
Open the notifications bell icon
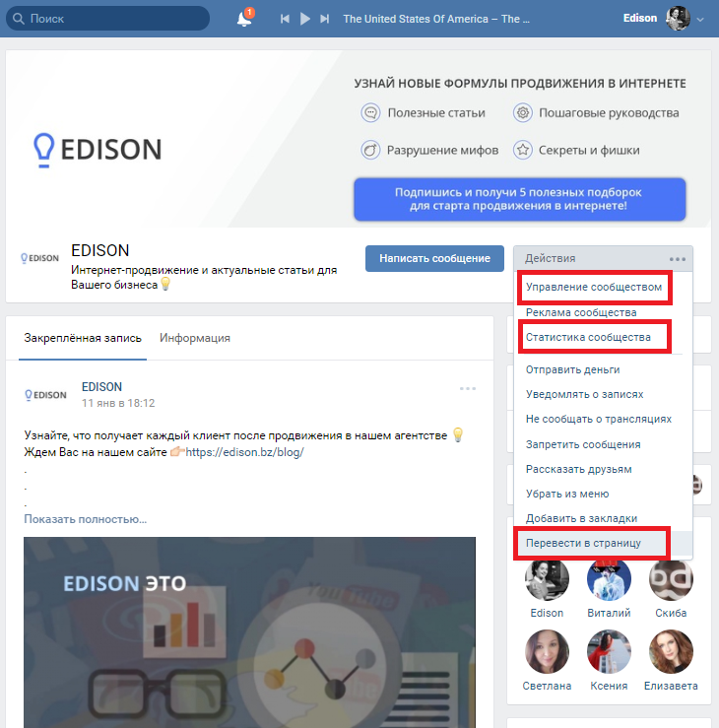click(243, 19)
